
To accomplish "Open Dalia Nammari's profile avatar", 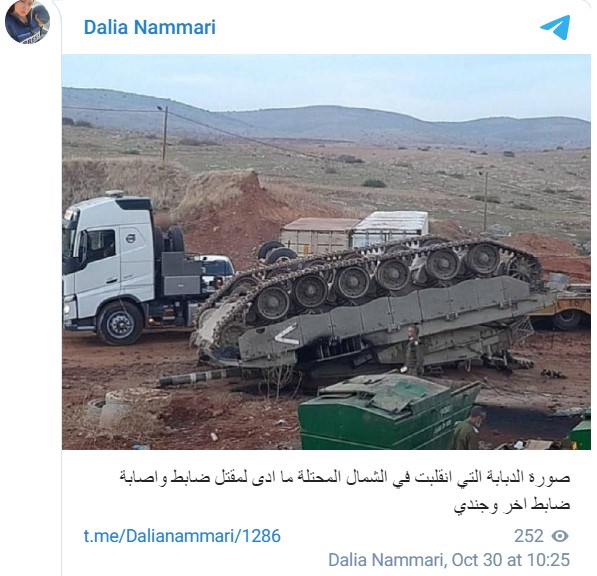I will 27,22.
